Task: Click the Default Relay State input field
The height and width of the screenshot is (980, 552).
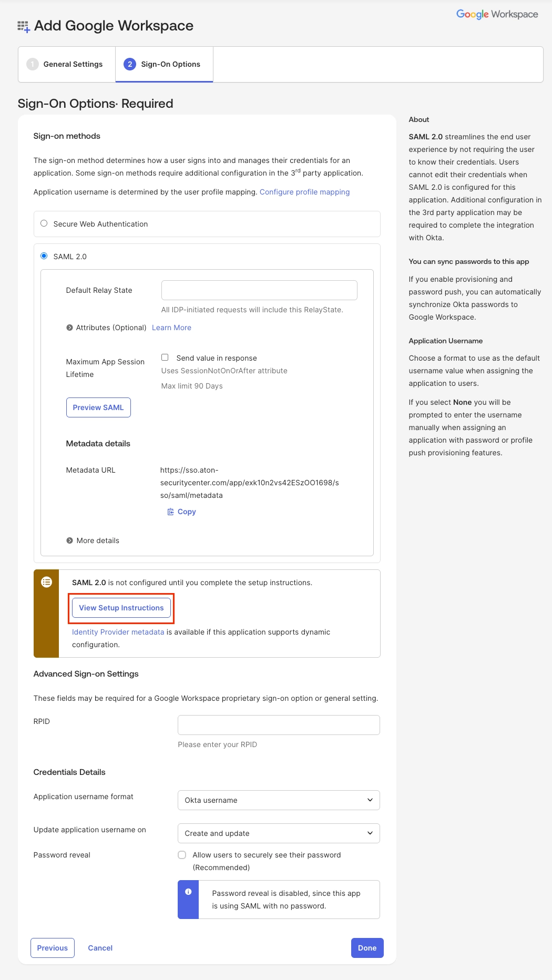Action: 259,290
